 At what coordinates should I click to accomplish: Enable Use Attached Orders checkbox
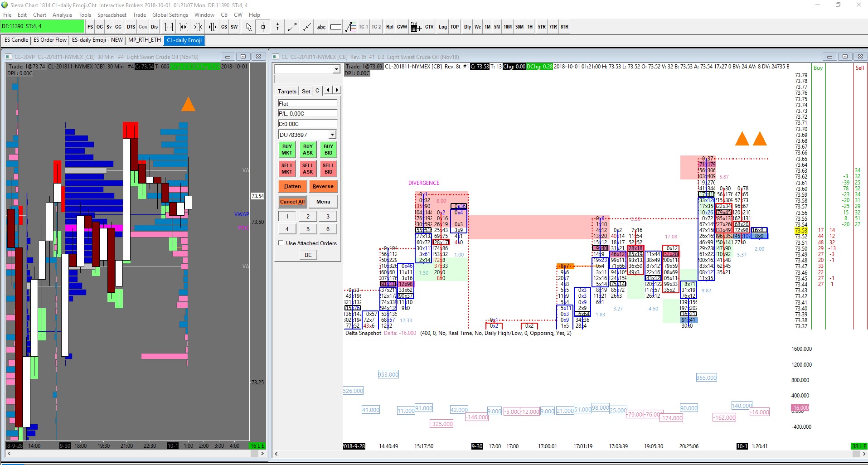click(x=281, y=243)
